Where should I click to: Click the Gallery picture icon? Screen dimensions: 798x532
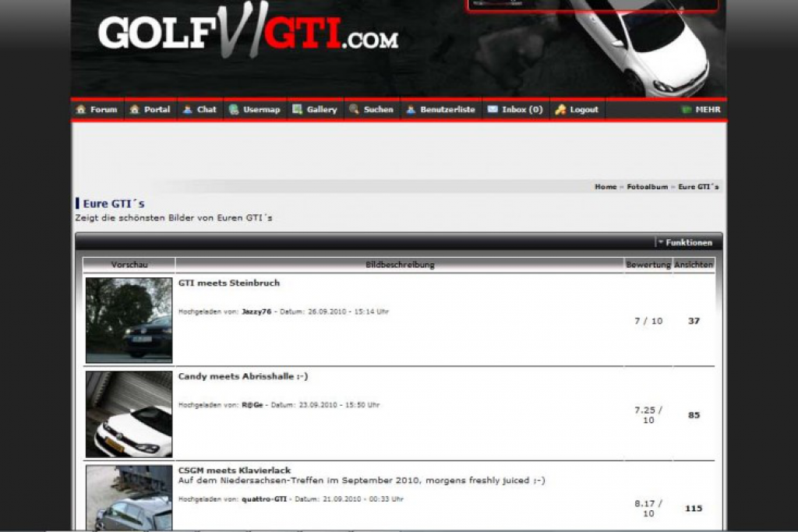coord(297,110)
